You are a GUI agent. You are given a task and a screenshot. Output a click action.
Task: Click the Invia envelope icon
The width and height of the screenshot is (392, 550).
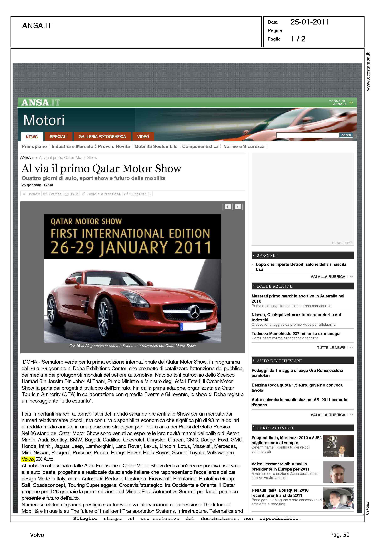coord(67,194)
